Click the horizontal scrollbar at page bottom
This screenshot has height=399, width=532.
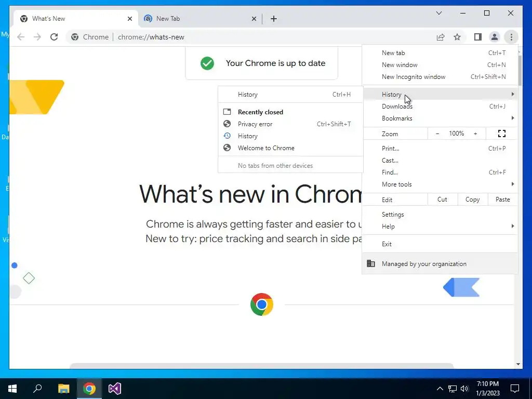click(261, 365)
